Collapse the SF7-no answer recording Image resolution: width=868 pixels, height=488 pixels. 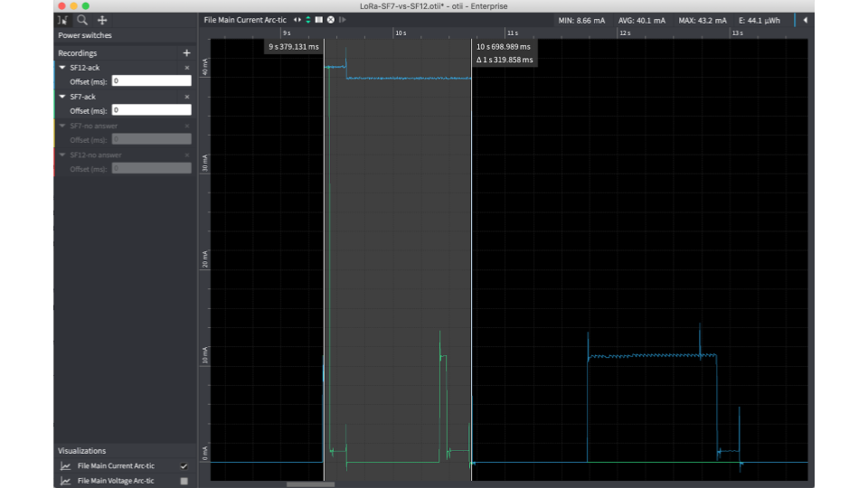62,127
